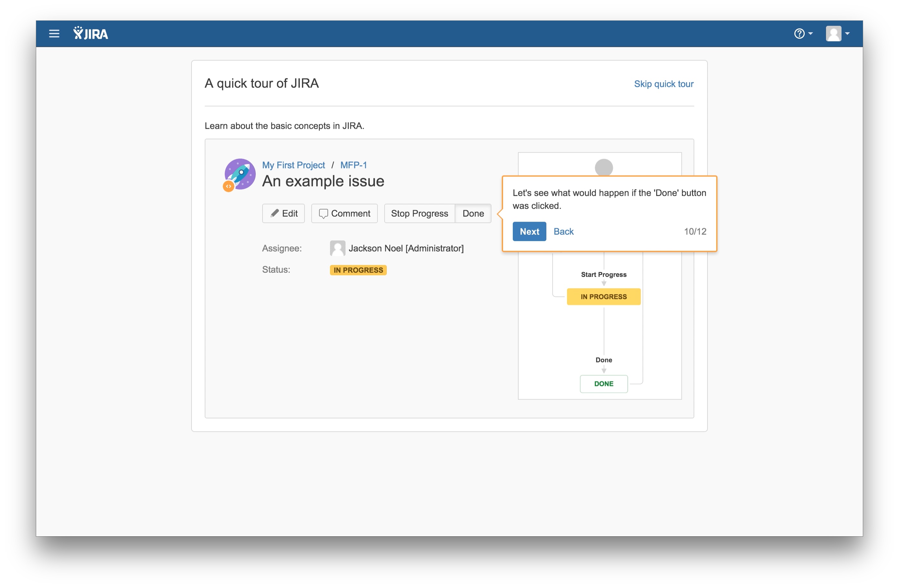899x588 pixels.
Task: Click the Edit button with pencil
Action: coord(283,214)
